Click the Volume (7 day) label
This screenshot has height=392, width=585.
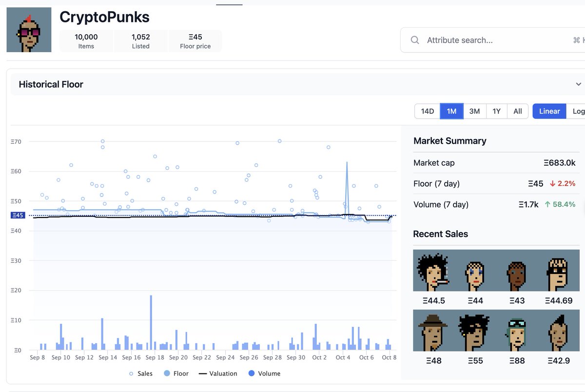coord(441,204)
